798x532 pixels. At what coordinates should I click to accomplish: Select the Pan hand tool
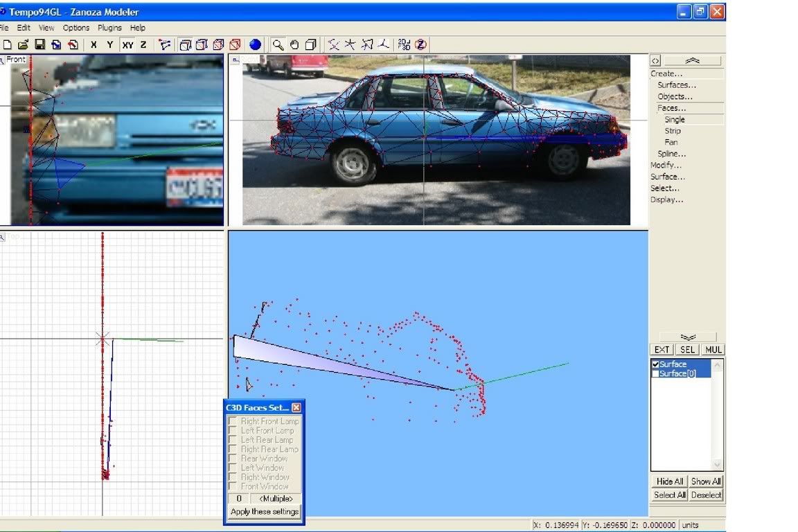[x=294, y=45]
